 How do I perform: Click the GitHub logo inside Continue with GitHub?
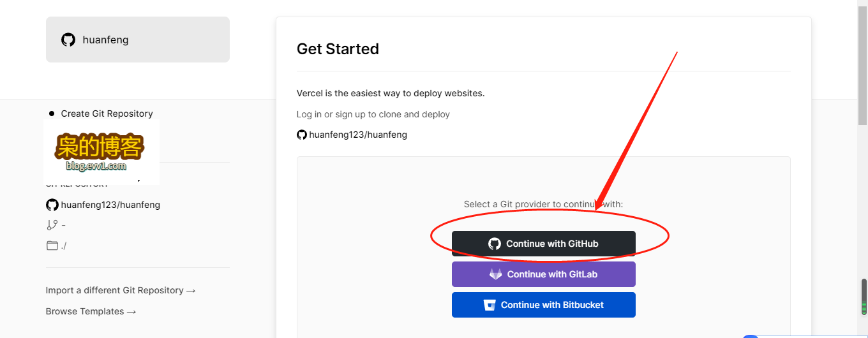pos(495,244)
